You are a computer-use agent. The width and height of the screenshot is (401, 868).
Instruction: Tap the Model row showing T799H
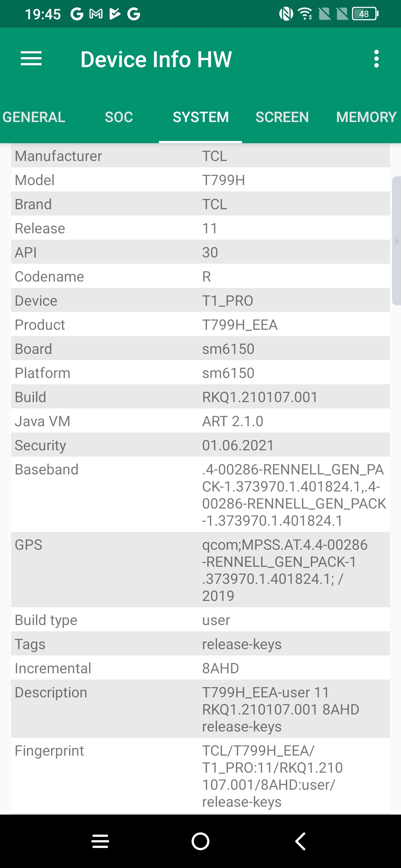[200, 180]
